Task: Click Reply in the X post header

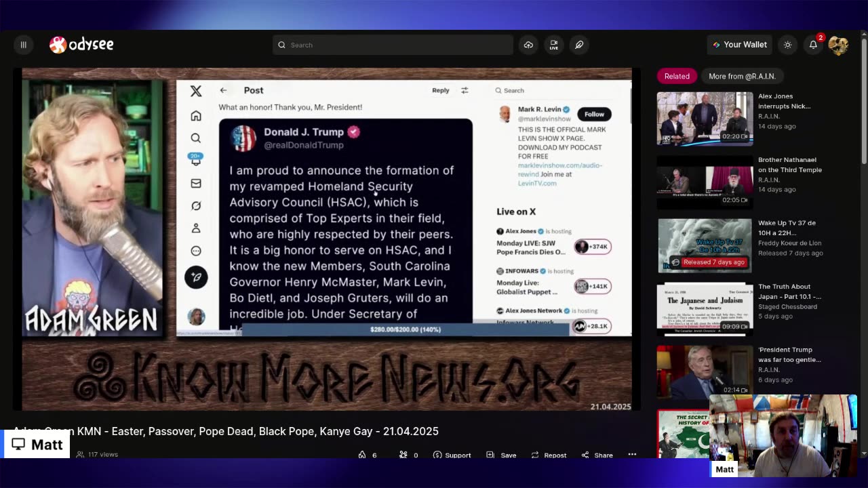Action: [x=441, y=90]
